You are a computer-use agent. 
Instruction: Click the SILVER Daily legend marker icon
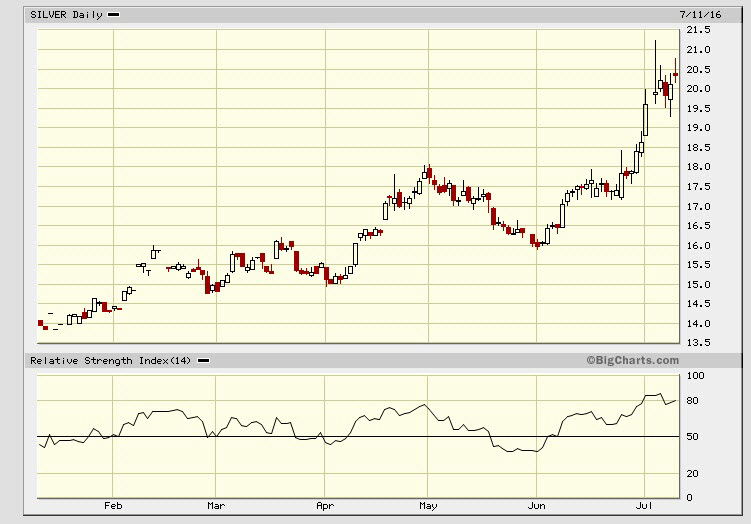(113, 15)
